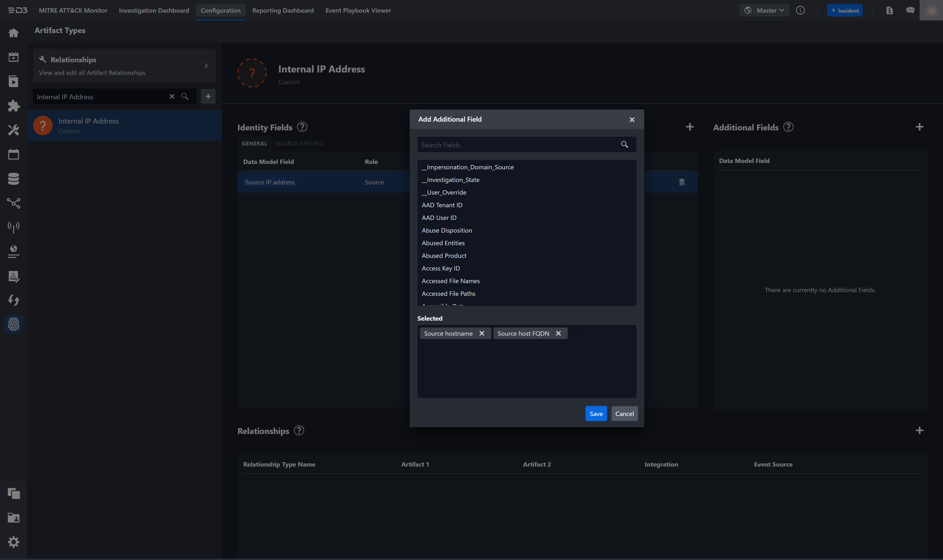This screenshot has height=560, width=943.
Task: Open the calendar window sidebar icon
Action: [x=14, y=154]
